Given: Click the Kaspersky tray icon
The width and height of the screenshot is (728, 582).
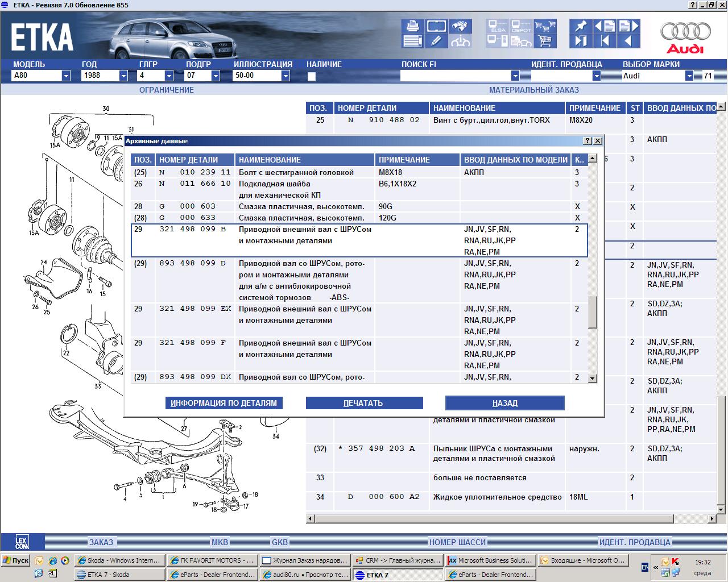Looking at the screenshot, I should pos(676,562).
